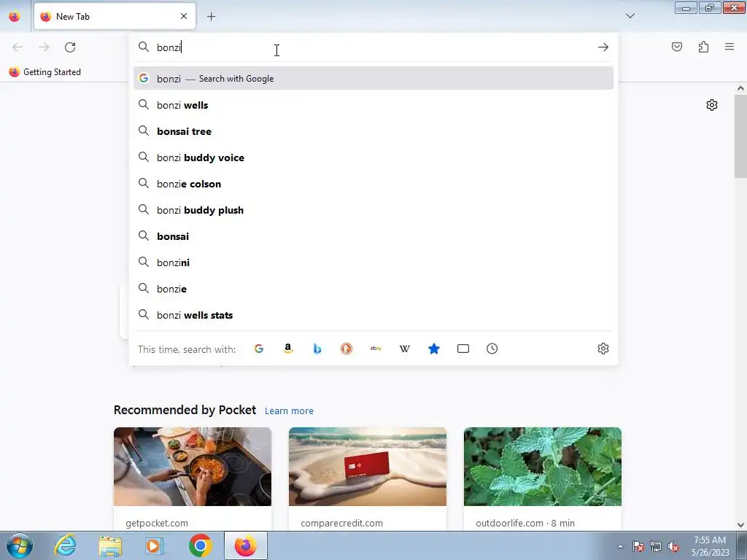
Task: Launch Internet Explorer from taskbar
Action: point(65,545)
